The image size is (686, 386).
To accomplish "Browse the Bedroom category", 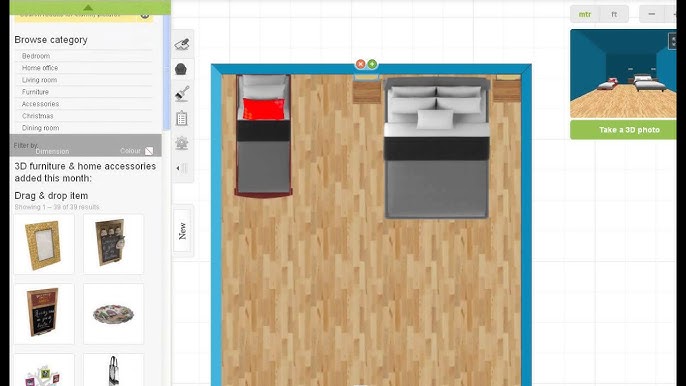I will [36, 56].
